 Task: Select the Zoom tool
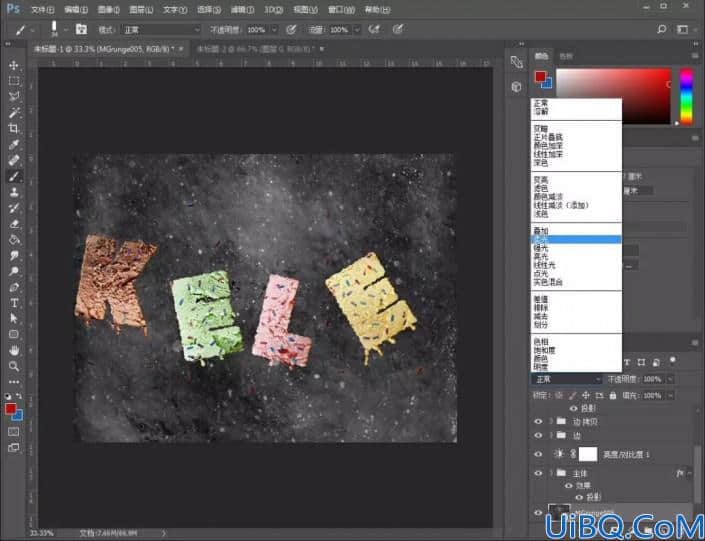click(x=14, y=366)
